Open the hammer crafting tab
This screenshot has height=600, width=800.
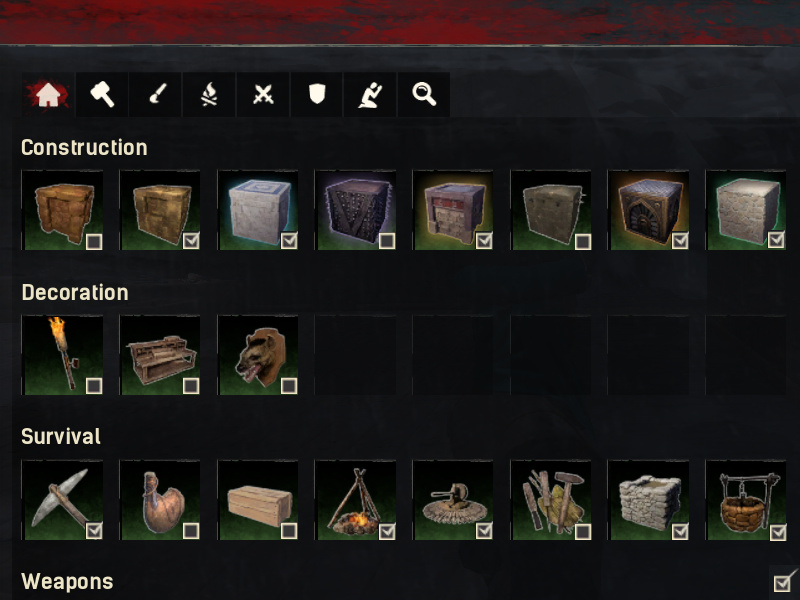pyautogui.click(x=102, y=94)
